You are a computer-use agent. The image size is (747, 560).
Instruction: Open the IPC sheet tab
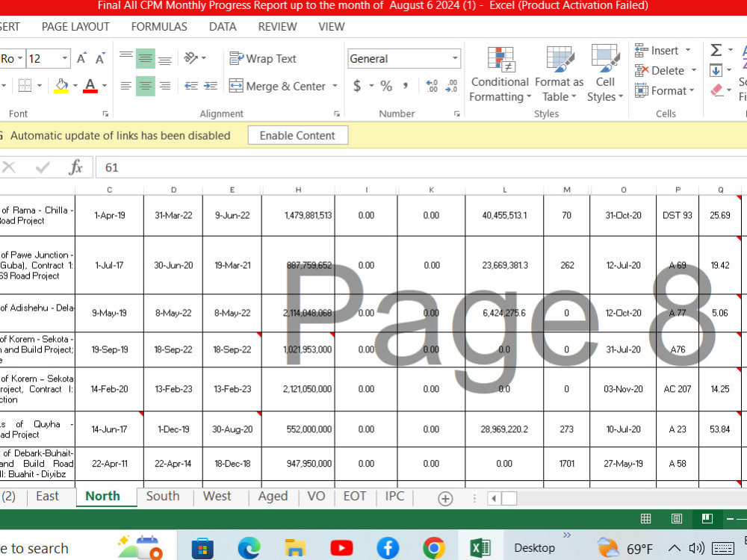[x=394, y=497]
